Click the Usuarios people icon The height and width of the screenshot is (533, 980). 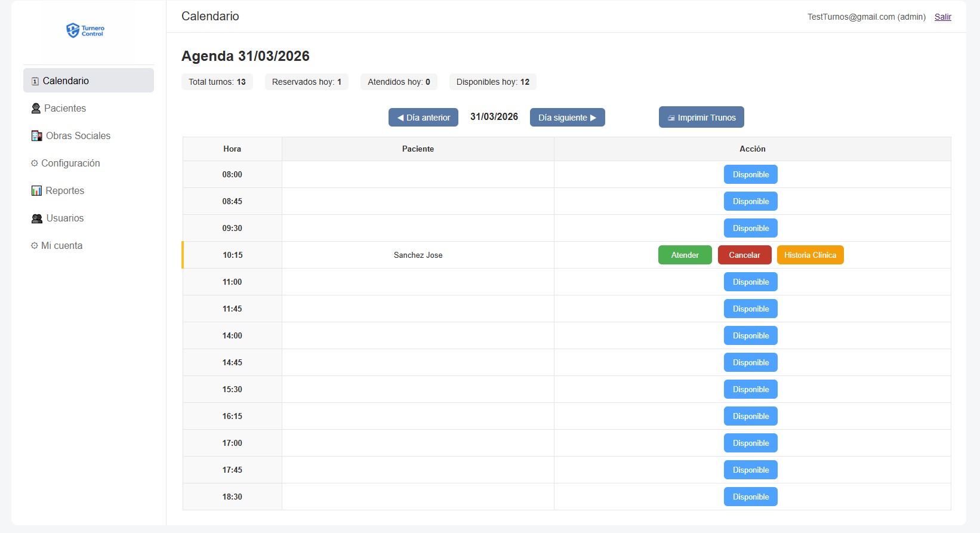[x=37, y=218]
